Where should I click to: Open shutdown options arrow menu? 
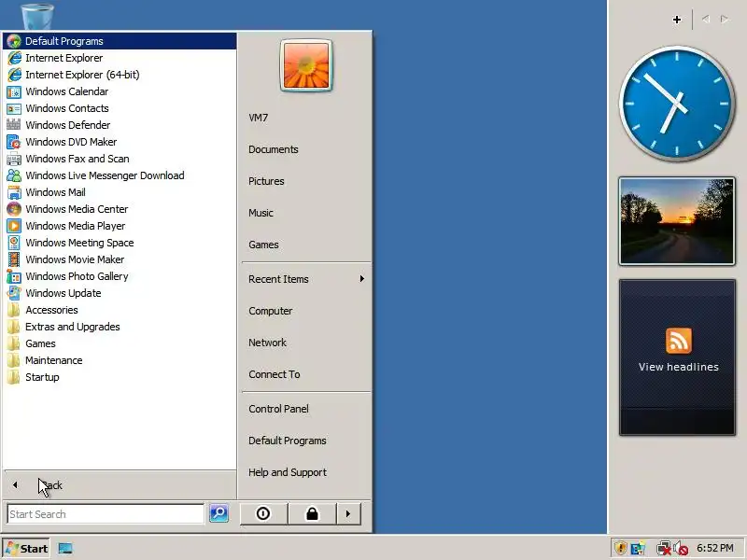[348, 514]
